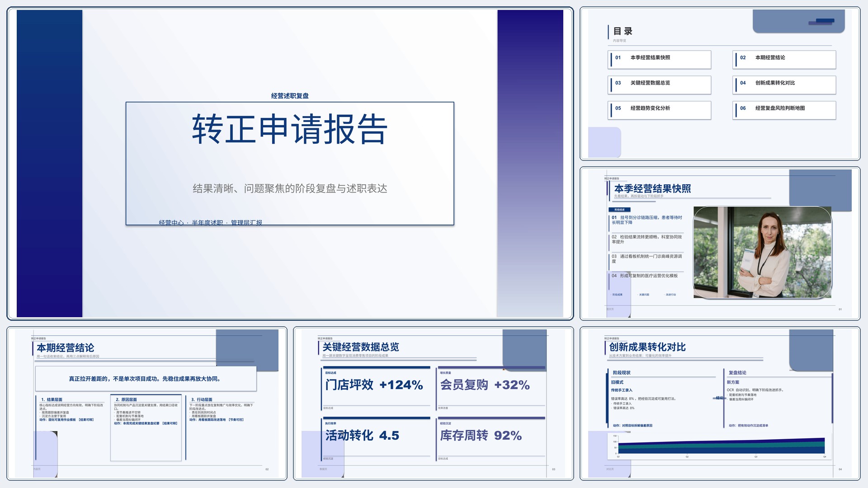Click the 3. 行动层面 column heading
Viewport: 868px width, 488px height.
coord(202,399)
